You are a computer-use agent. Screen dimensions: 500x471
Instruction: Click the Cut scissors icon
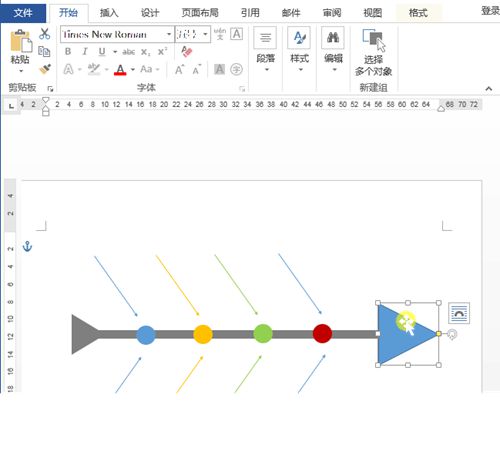(44, 34)
